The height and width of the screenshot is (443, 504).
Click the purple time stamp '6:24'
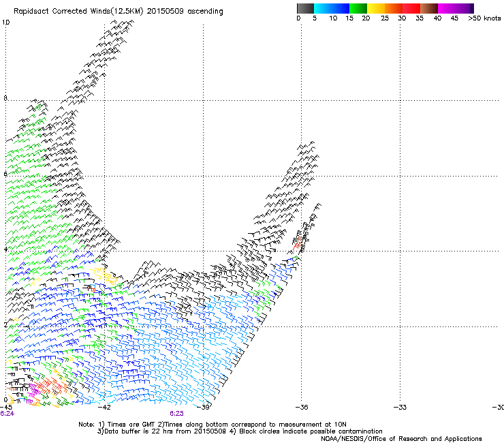point(7,414)
